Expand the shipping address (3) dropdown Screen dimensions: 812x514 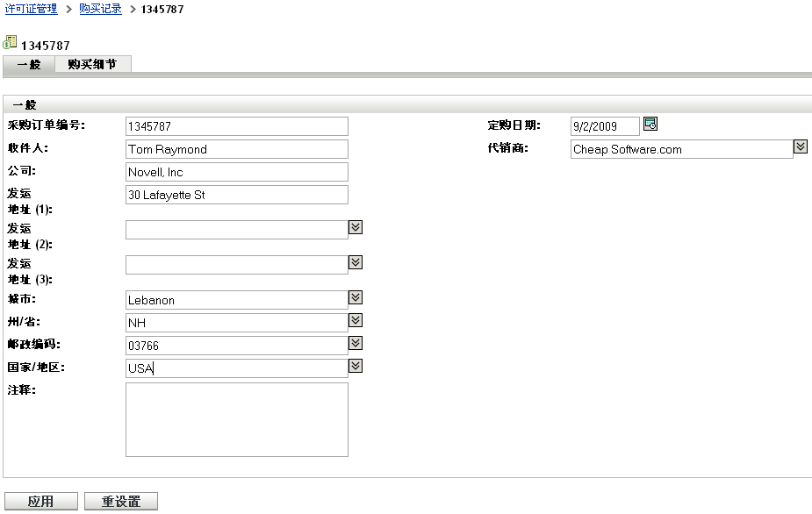356,262
